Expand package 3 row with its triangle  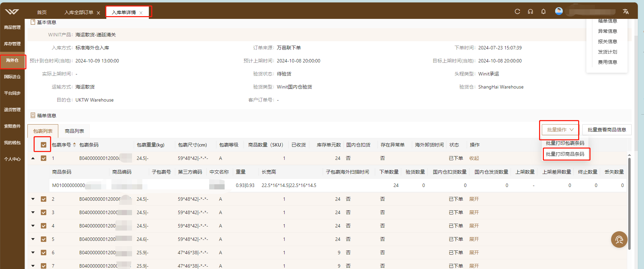point(33,212)
